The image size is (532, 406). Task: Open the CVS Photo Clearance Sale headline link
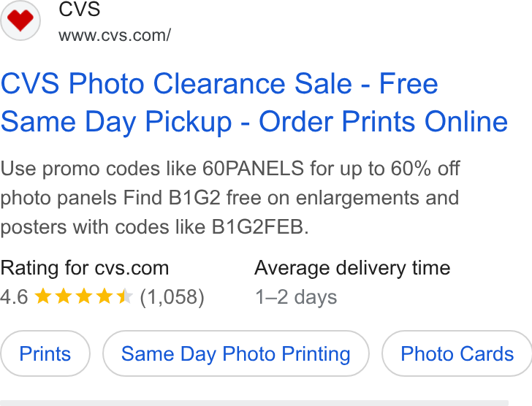coord(254,102)
